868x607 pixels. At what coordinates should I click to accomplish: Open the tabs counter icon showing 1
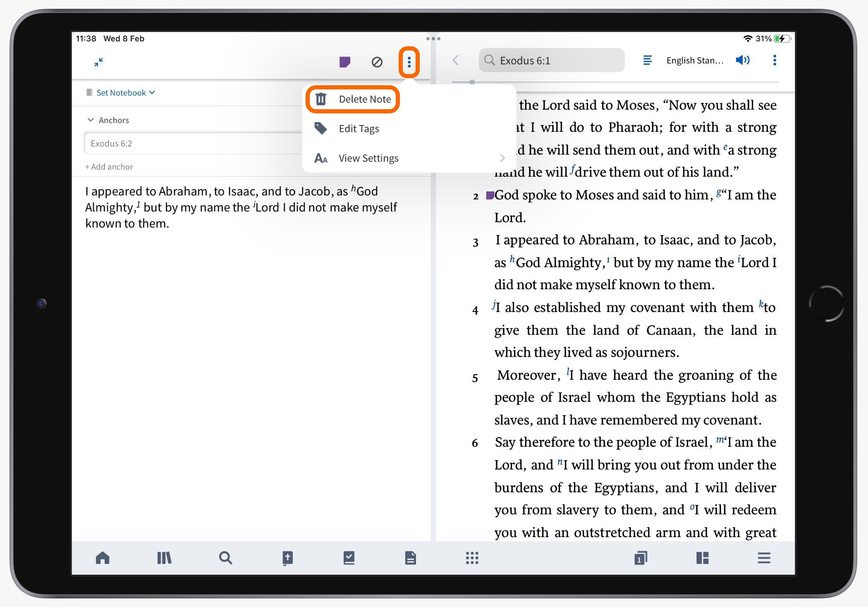[x=641, y=558]
